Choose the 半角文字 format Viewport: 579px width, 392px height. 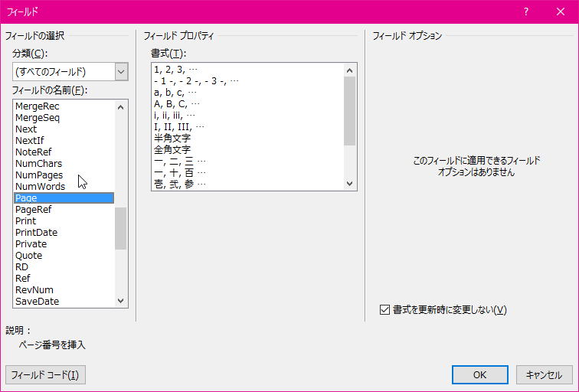248,138
